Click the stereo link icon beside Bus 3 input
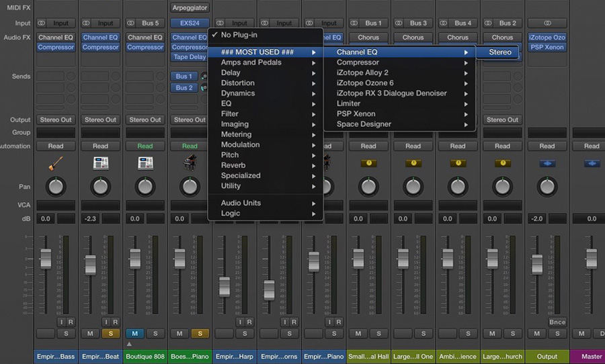The width and height of the screenshot is (605, 364). coord(399,23)
